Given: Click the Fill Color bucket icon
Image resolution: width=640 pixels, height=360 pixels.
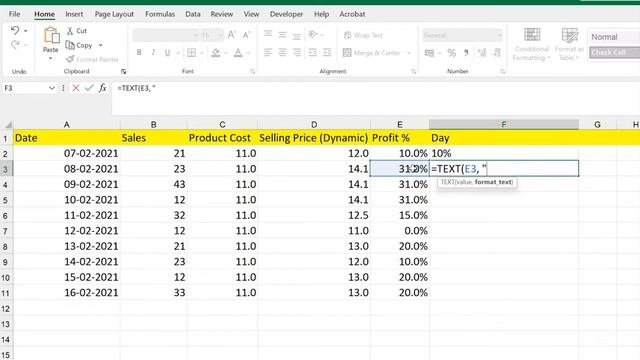Looking at the screenshot, I should tap(216, 52).
